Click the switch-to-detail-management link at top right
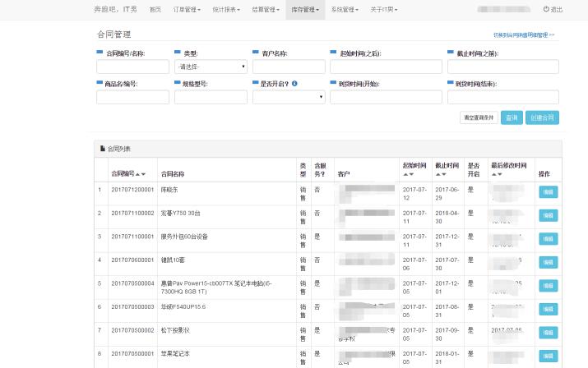The image size is (588, 368). click(x=523, y=35)
